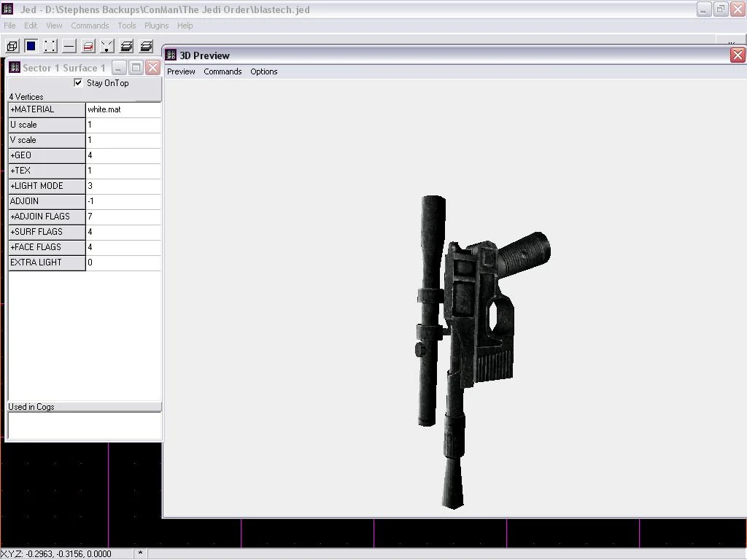Select thing mode with red object icon

click(x=88, y=46)
